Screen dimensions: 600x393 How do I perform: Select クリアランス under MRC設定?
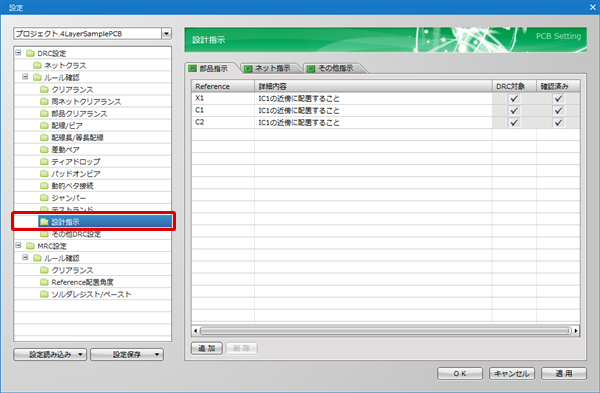tap(72, 270)
